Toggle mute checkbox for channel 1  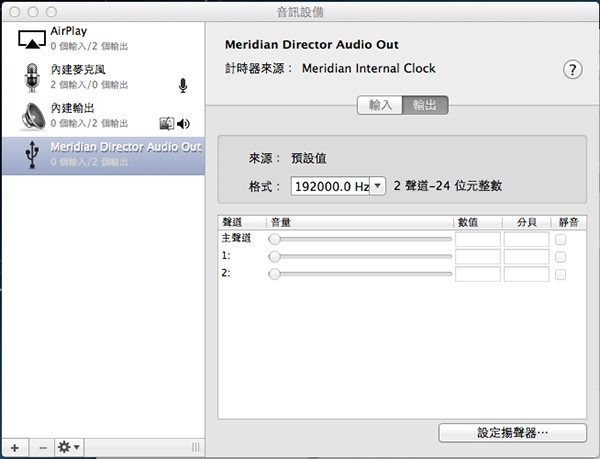561,257
